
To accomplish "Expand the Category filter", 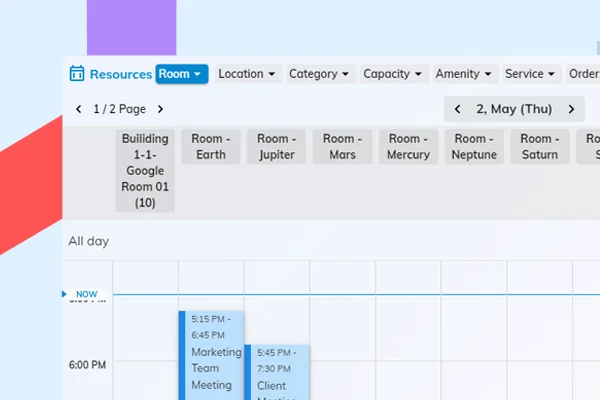I will [x=319, y=74].
